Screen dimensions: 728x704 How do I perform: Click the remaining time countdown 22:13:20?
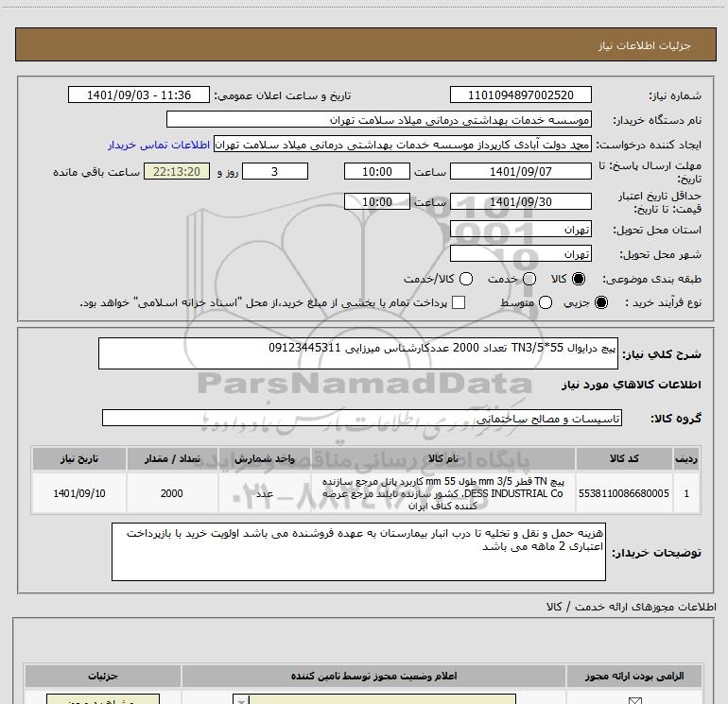point(177,172)
